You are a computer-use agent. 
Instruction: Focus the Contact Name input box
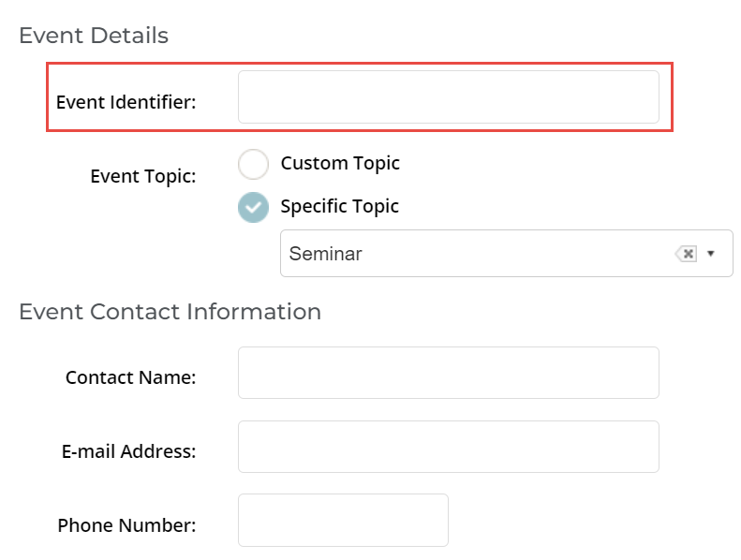449,373
